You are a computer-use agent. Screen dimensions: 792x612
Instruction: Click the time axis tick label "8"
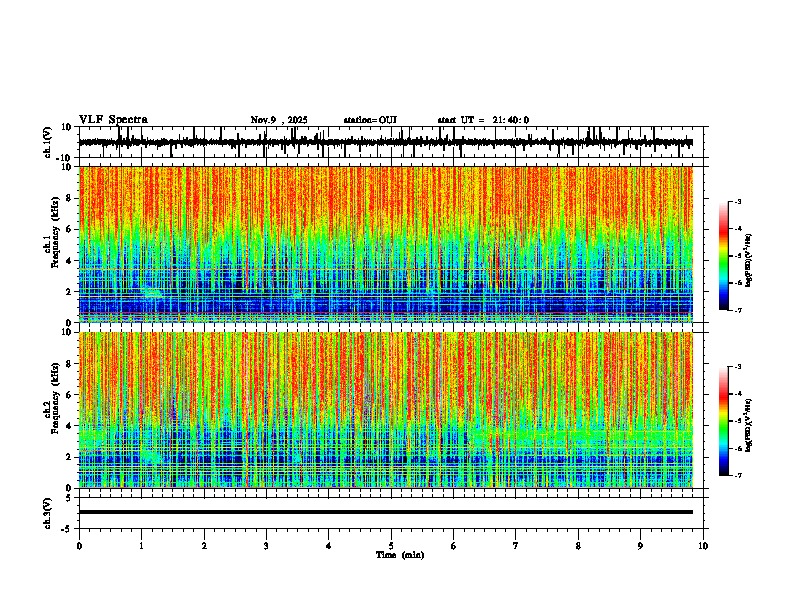click(x=578, y=546)
